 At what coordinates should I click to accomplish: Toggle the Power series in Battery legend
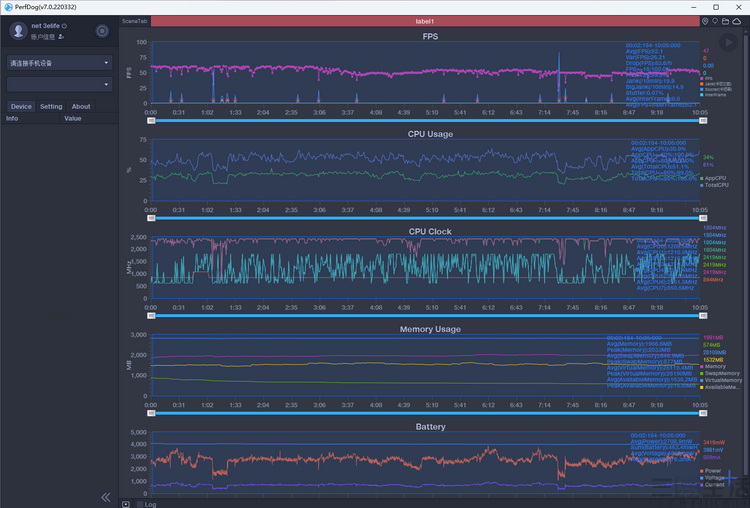tap(710, 471)
